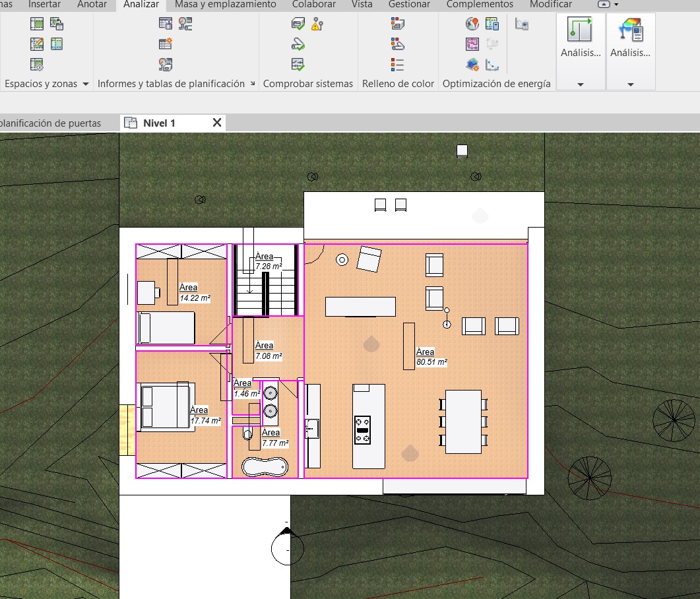
Task: Select the Check Duct Systems icon
Action: (x=298, y=24)
